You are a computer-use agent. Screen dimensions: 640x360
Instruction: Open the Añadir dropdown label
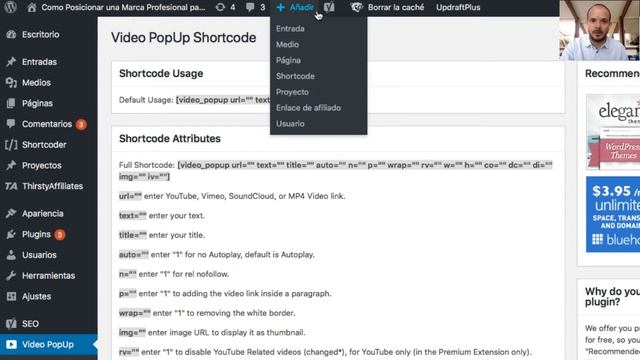tap(302, 7)
